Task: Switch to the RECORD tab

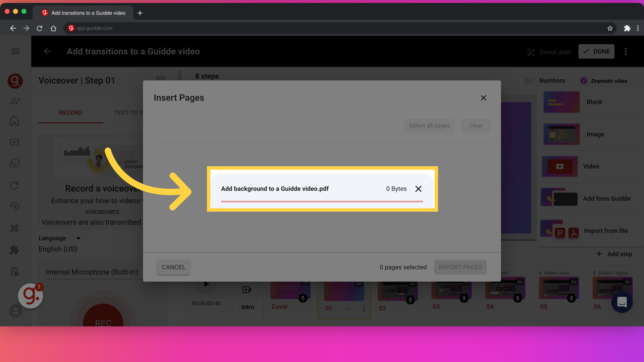Action: tap(71, 113)
